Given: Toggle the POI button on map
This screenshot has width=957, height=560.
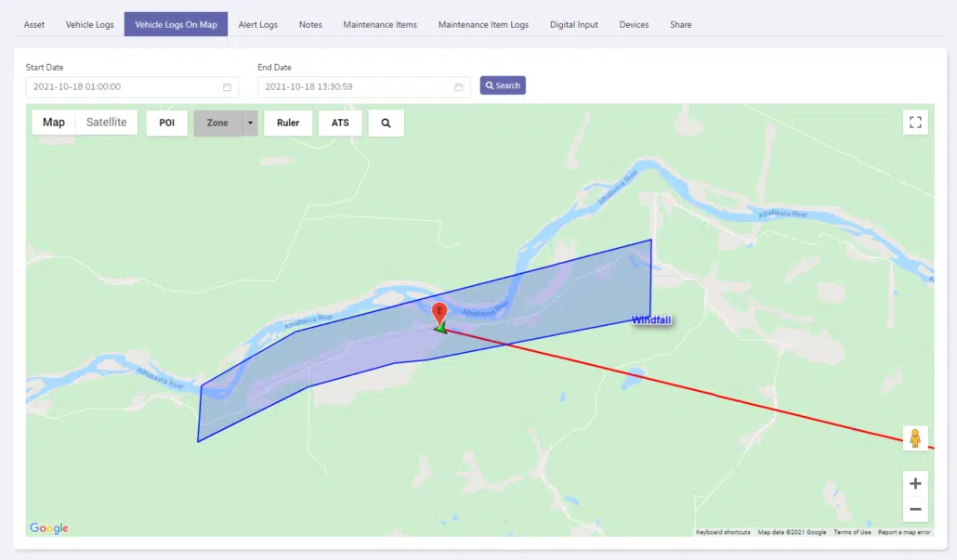Looking at the screenshot, I should 167,123.
